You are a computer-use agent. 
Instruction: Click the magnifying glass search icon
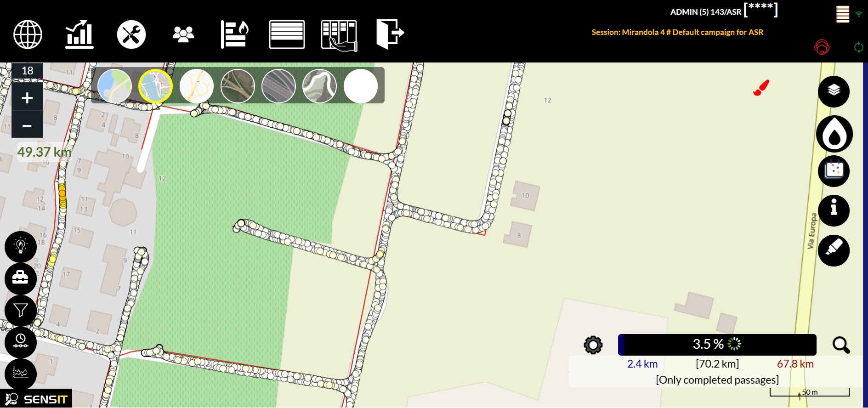(841, 345)
